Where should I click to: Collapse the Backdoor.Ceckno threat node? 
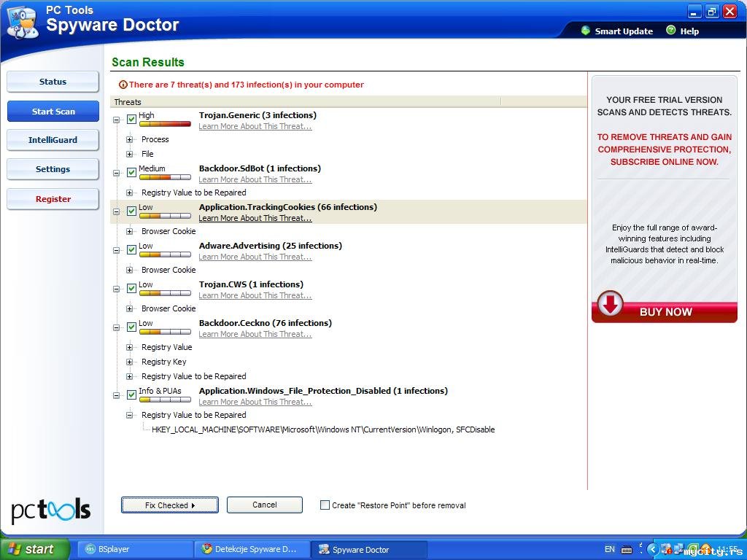click(116, 327)
